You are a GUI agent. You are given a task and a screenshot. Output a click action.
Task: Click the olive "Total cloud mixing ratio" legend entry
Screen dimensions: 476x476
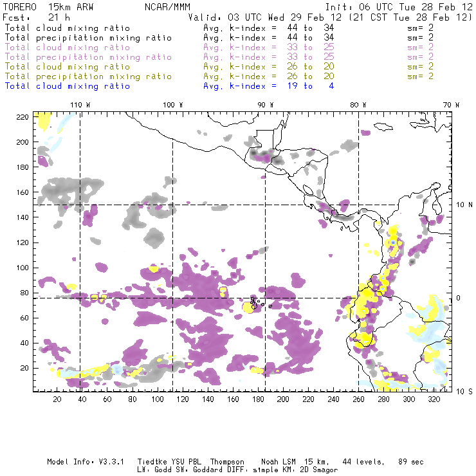(68, 66)
